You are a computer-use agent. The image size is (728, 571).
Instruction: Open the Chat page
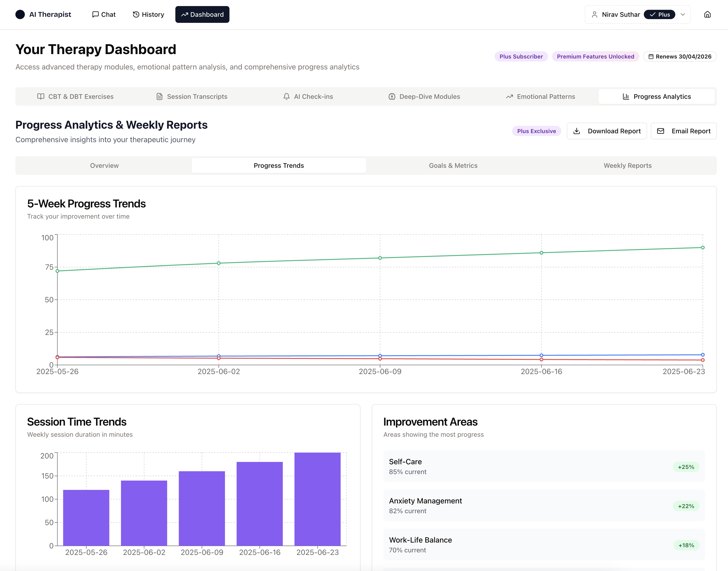(x=104, y=14)
